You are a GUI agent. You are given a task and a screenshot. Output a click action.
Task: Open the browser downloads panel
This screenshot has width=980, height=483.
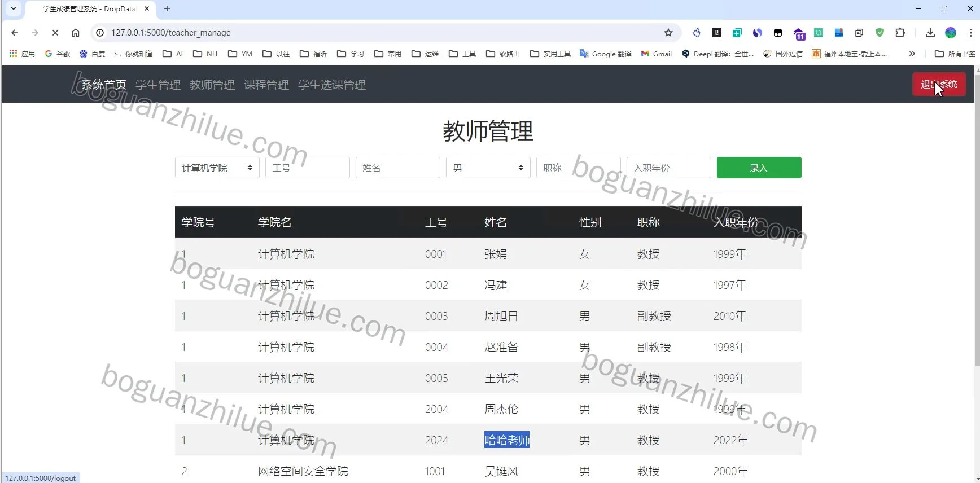[x=930, y=33]
